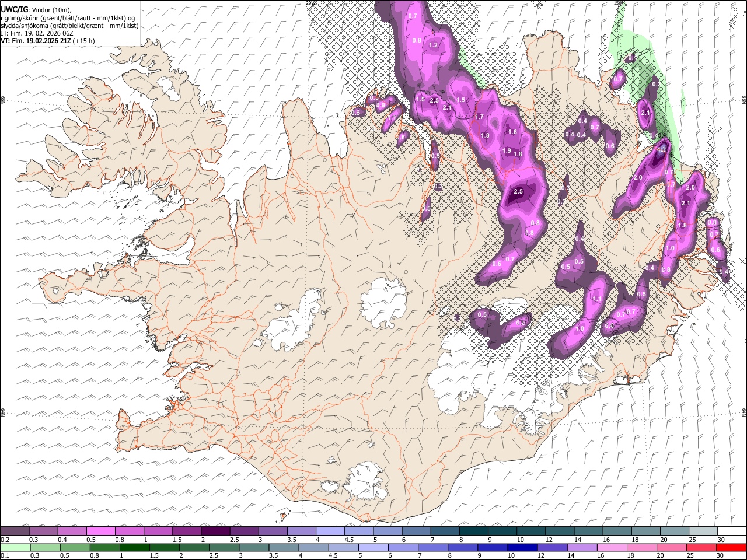Pick the top legend swatch starting at 1.5
747x560 pixels.
coord(187,531)
